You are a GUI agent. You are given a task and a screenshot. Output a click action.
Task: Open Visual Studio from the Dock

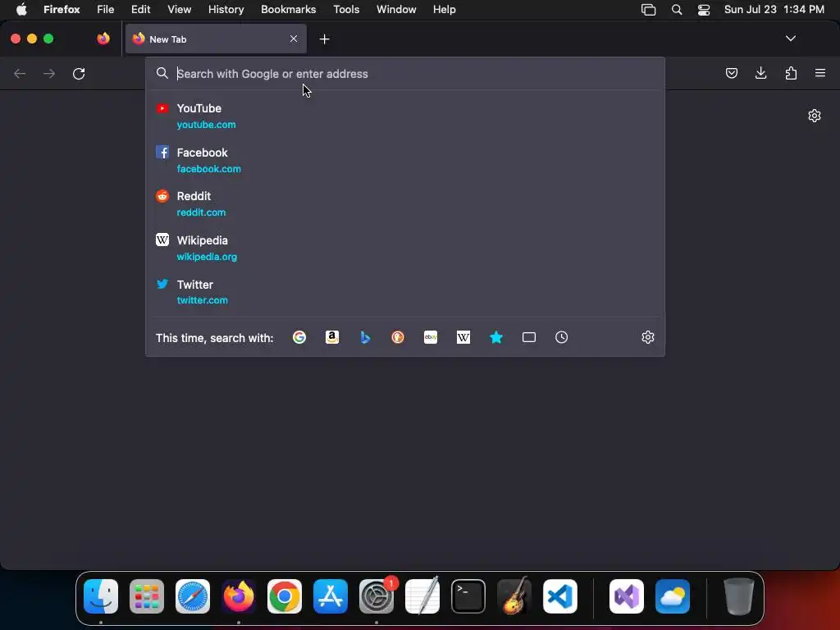(x=627, y=596)
